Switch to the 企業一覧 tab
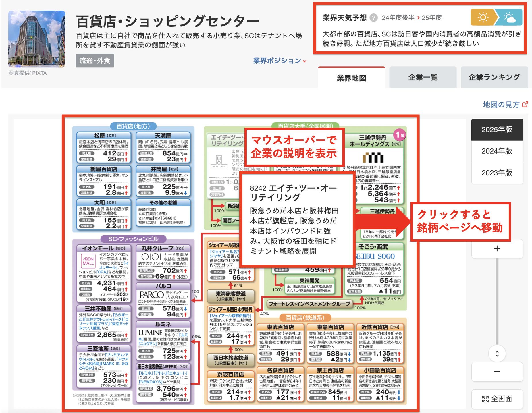The height and width of the screenshot is (413, 532). [423, 77]
